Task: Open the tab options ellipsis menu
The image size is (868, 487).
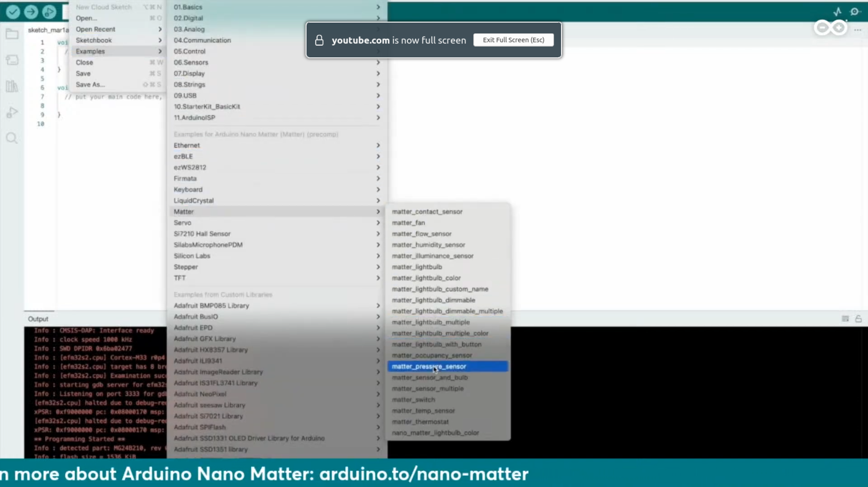Action: 858,30
